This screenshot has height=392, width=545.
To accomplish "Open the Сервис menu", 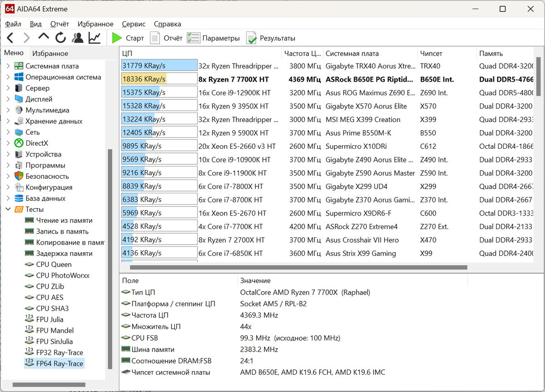I will pyautogui.click(x=134, y=24).
